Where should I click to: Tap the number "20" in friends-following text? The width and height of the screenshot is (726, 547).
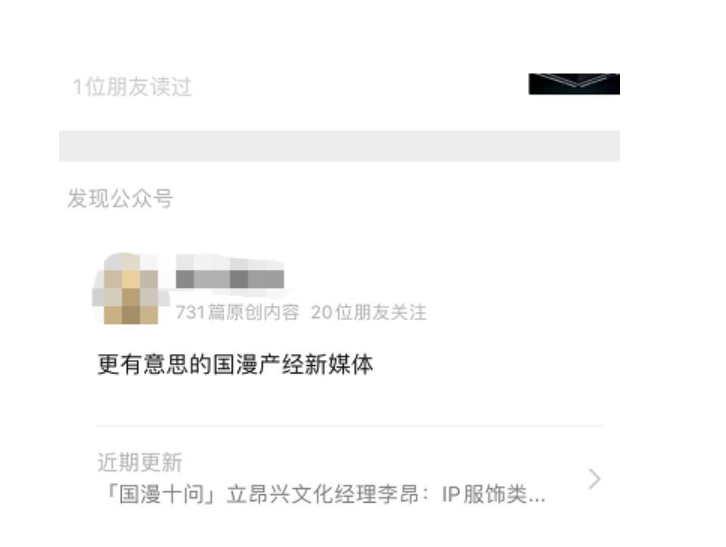click(x=322, y=312)
